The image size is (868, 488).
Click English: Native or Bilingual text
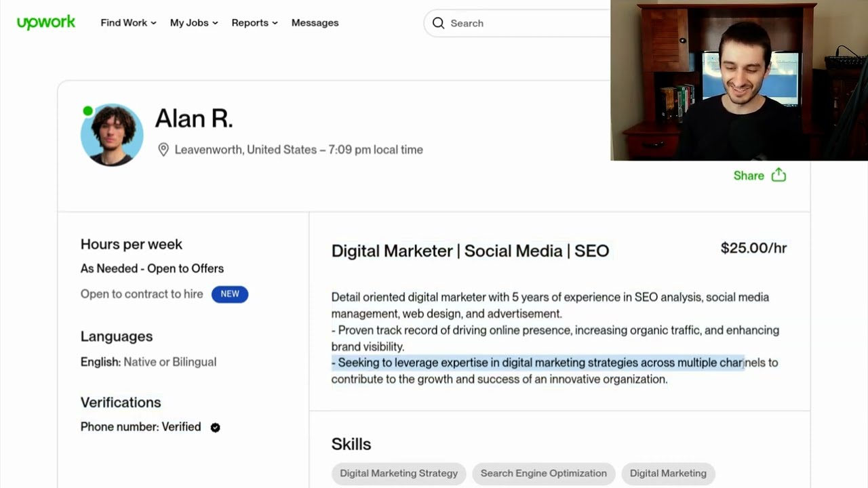149,362
